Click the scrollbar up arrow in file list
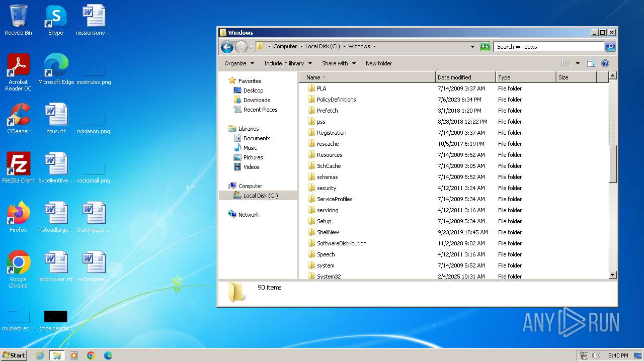This screenshot has height=362, width=644. [612, 76]
